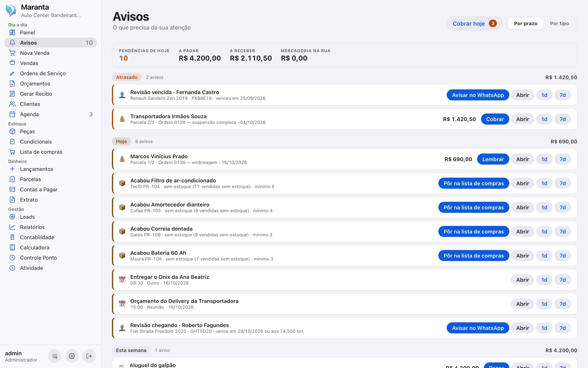Screen dimensions: 588x368
Task: Add Filtro de ar-condicionado to lista de compras
Action: click(473, 183)
